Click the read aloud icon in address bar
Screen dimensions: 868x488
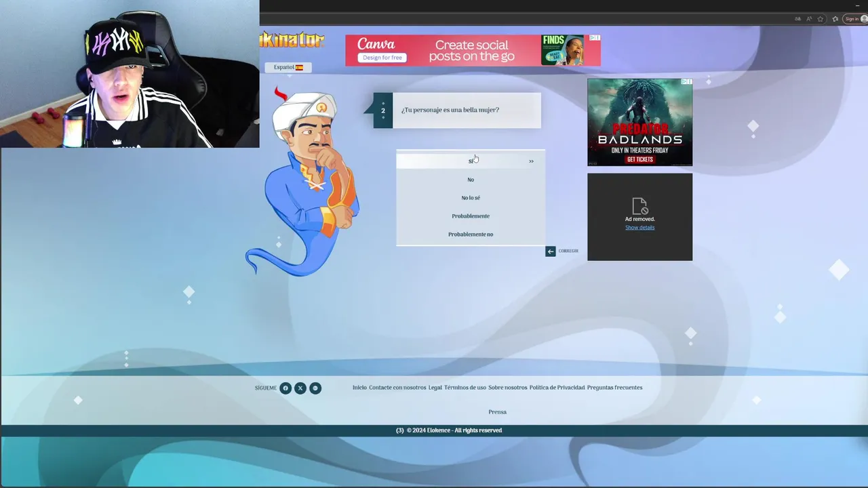pos(809,19)
